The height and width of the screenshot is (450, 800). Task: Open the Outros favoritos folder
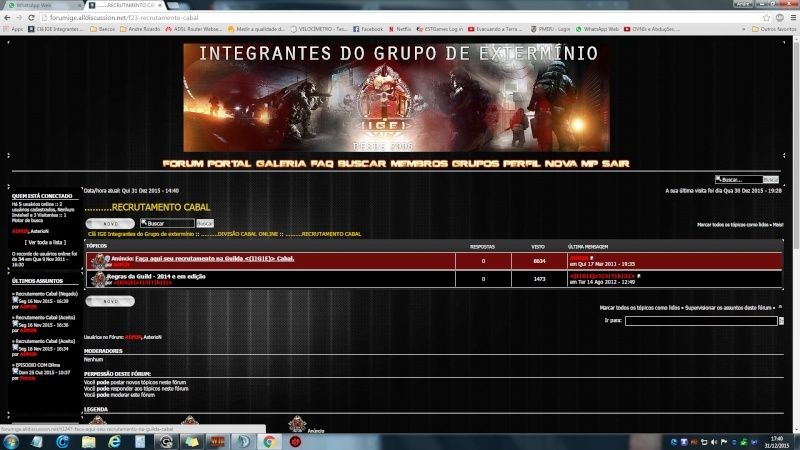point(773,29)
